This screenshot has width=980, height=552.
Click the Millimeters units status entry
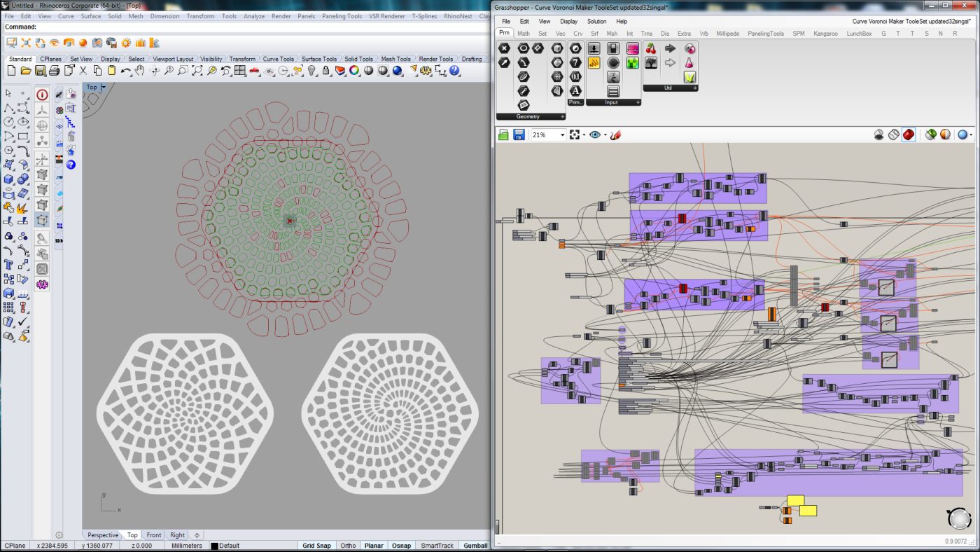(187, 546)
